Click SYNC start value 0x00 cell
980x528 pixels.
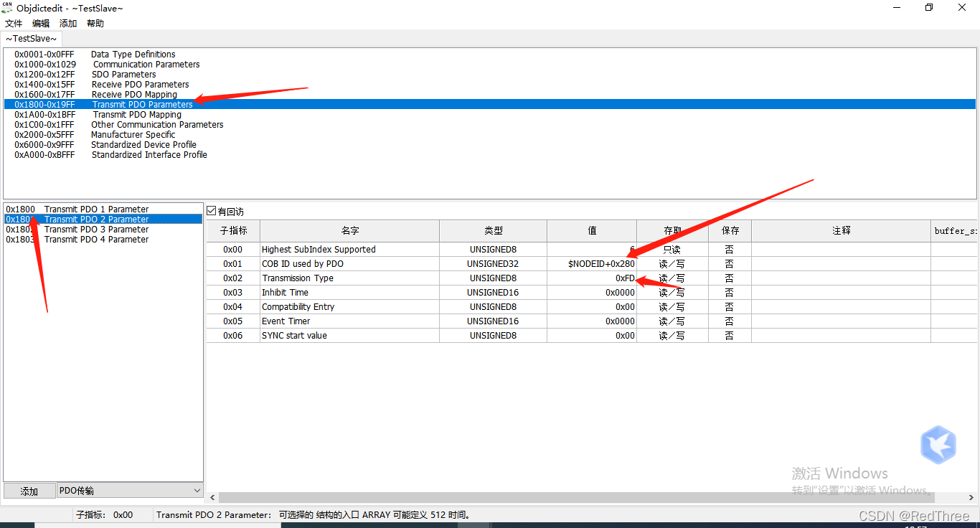[592, 336]
